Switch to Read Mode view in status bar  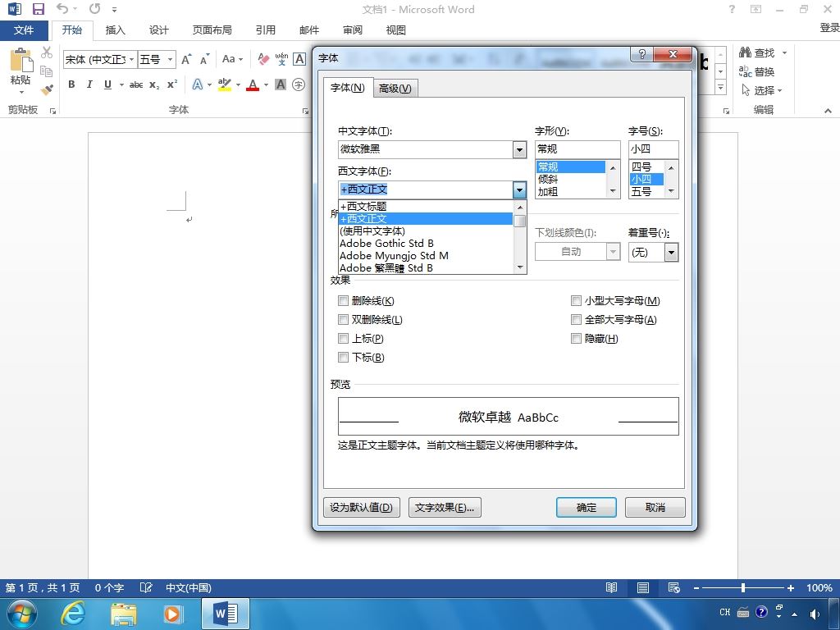tap(611, 587)
